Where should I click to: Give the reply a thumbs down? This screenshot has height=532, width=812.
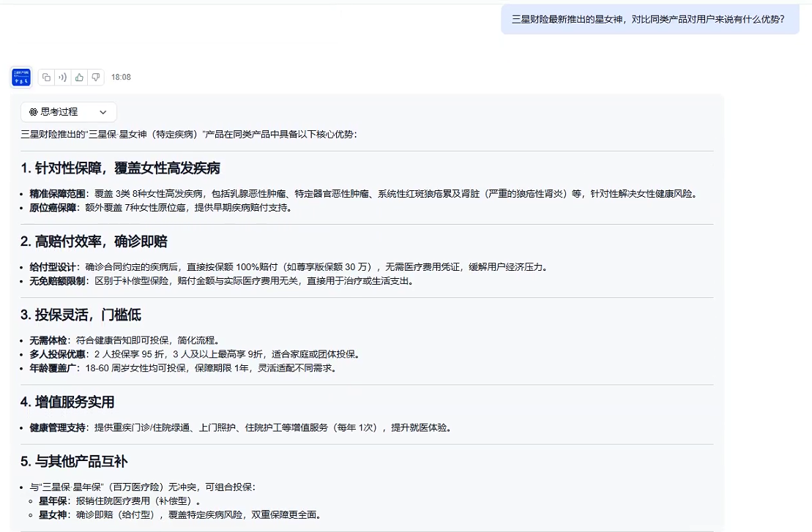click(x=95, y=77)
